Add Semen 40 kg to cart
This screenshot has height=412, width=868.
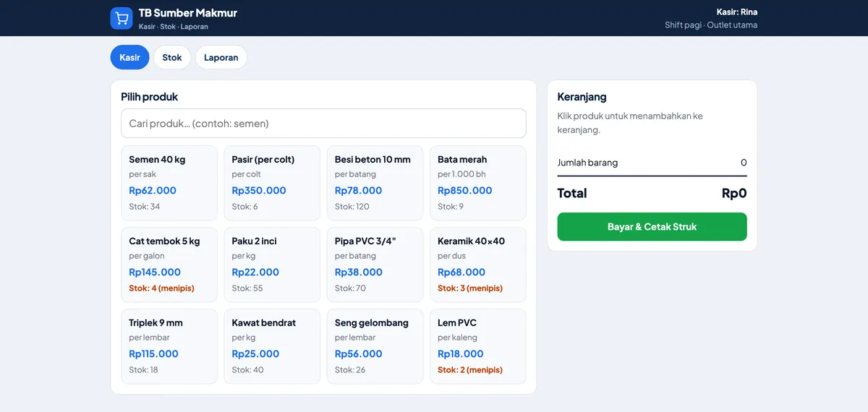(x=169, y=183)
